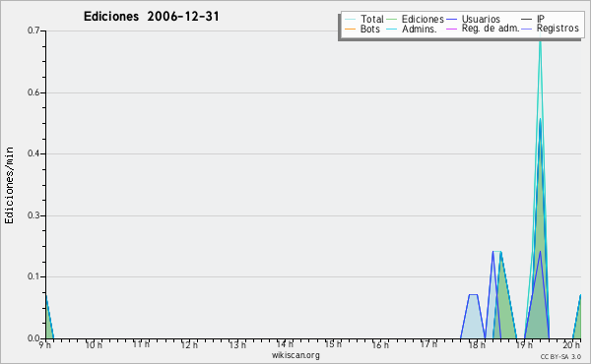Select the Registros legend label
591x364 pixels.
pos(558,29)
